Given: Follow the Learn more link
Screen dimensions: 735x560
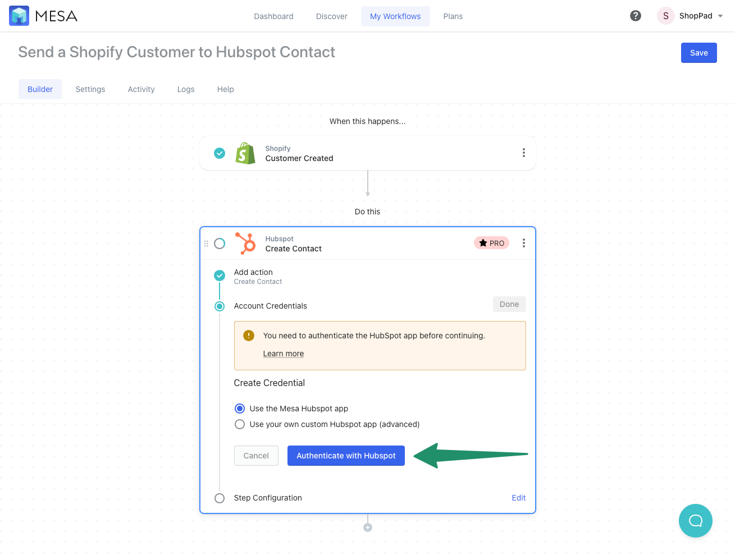Looking at the screenshot, I should (284, 354).
